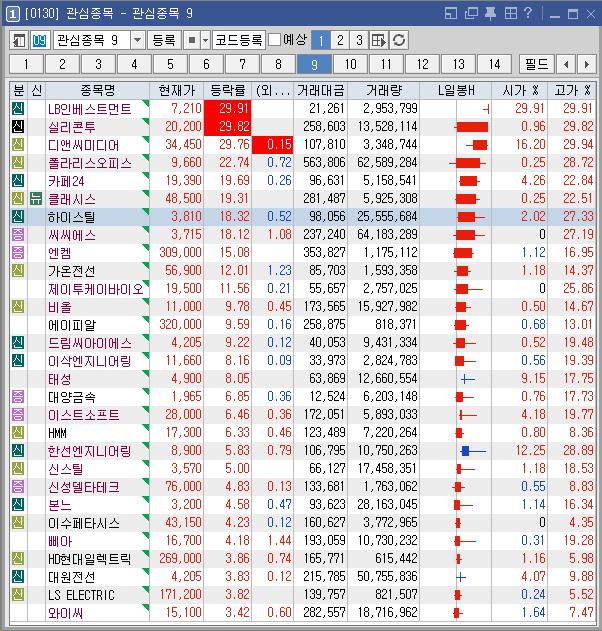This screenshot has width=602, height=631.
Task: Switch to watchlist tab 1
Action: [x=26, y=64]
